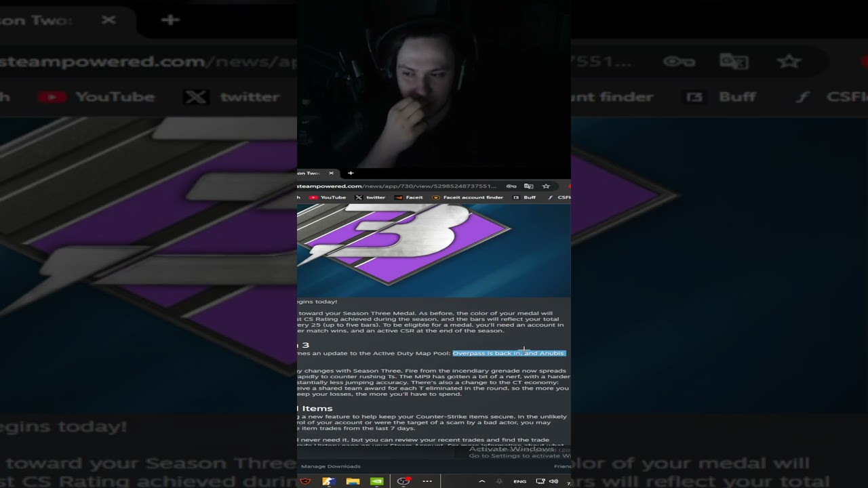Click the Season Two tab title
868x488 pixels.
point(309,173)
